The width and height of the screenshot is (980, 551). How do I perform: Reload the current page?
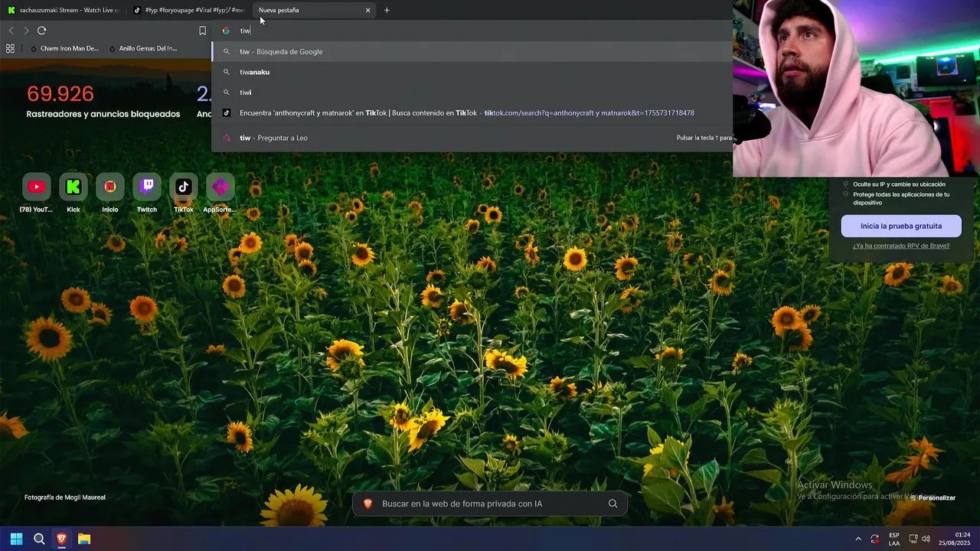[41, 31]
